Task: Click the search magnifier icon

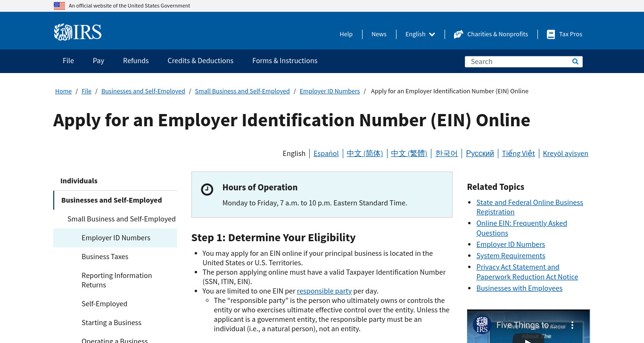Action: tap(575, 61)
